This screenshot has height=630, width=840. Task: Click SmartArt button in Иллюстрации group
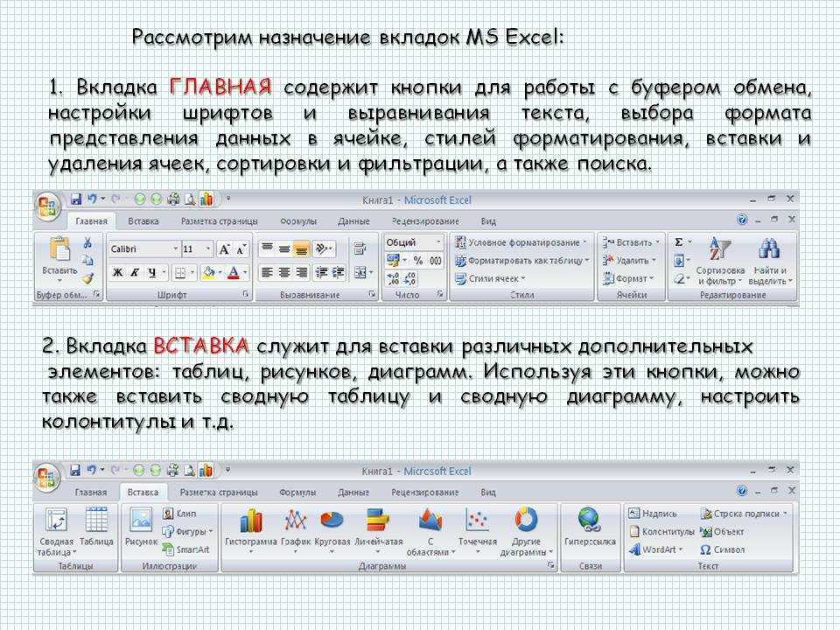(185, 549)
